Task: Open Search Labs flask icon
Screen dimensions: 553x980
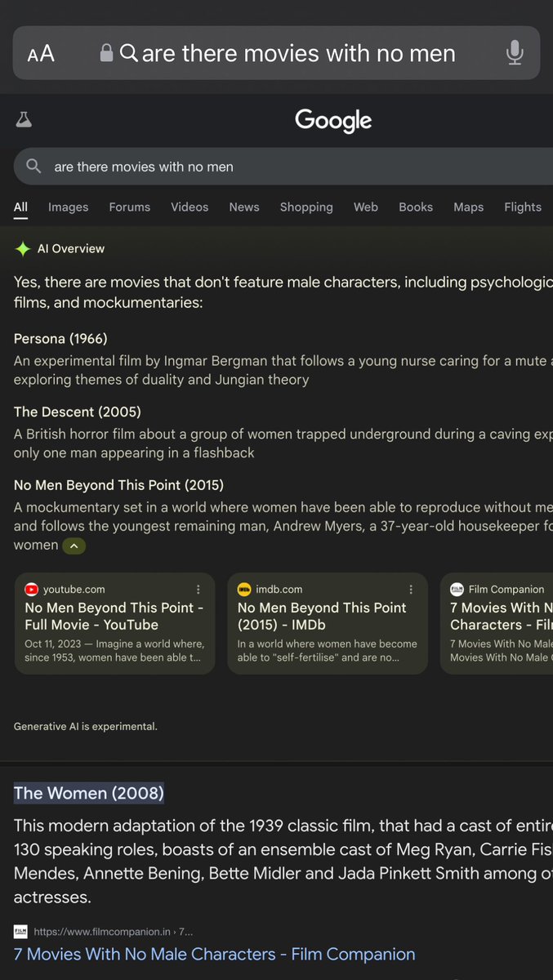Action: click(24, 120)
